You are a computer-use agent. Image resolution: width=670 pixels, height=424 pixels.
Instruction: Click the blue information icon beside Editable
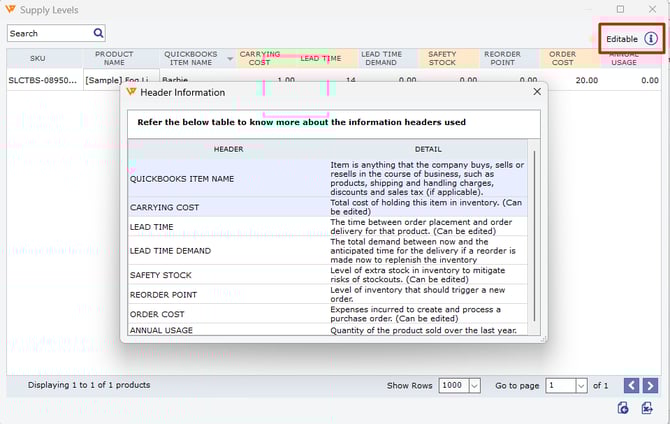tap(650, 39)
